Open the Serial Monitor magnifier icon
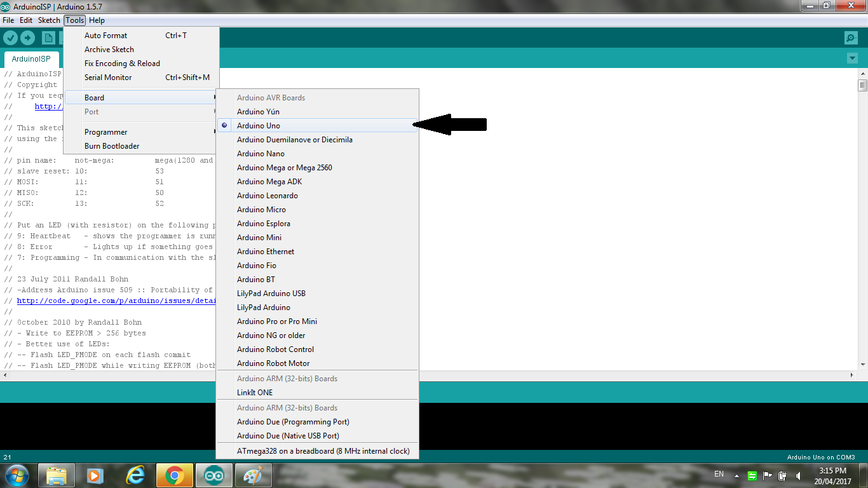 pyautogui.click(x=851, y=38)
